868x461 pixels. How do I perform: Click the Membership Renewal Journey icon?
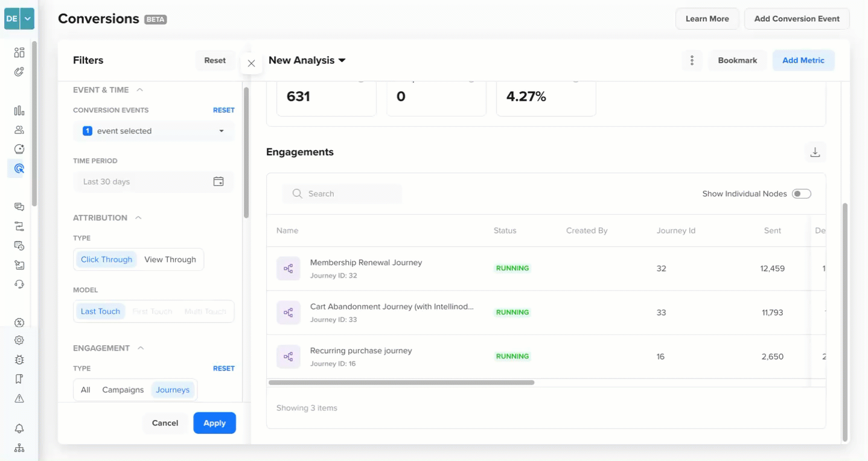tap(289, 269)
